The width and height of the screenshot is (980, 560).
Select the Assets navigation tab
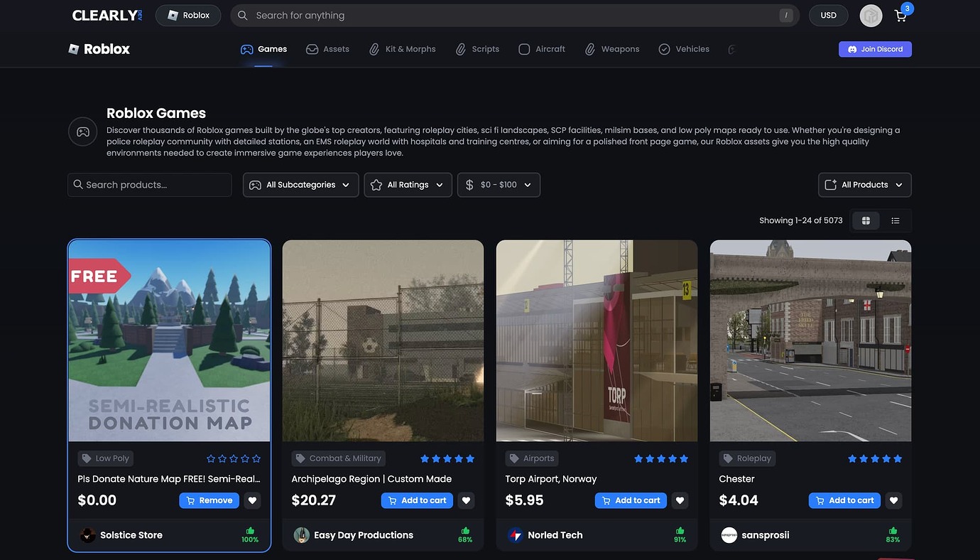click(327, 48)
